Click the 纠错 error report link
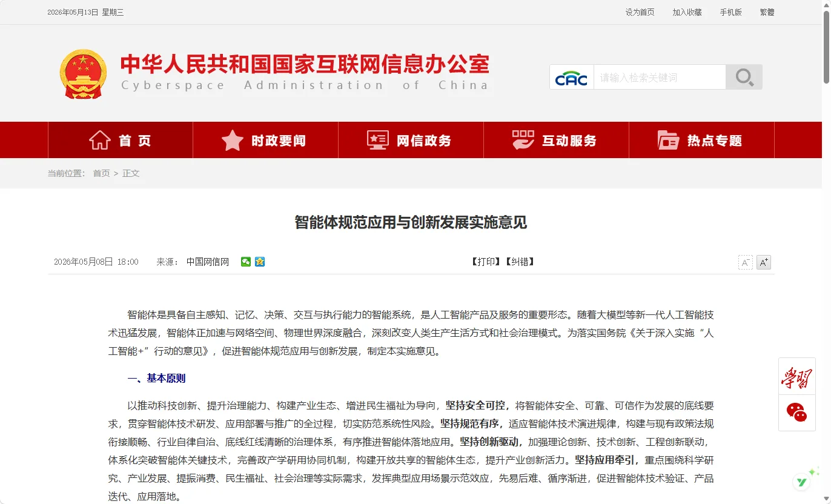The width and height of the screenshot is (831, 504). 520,262
